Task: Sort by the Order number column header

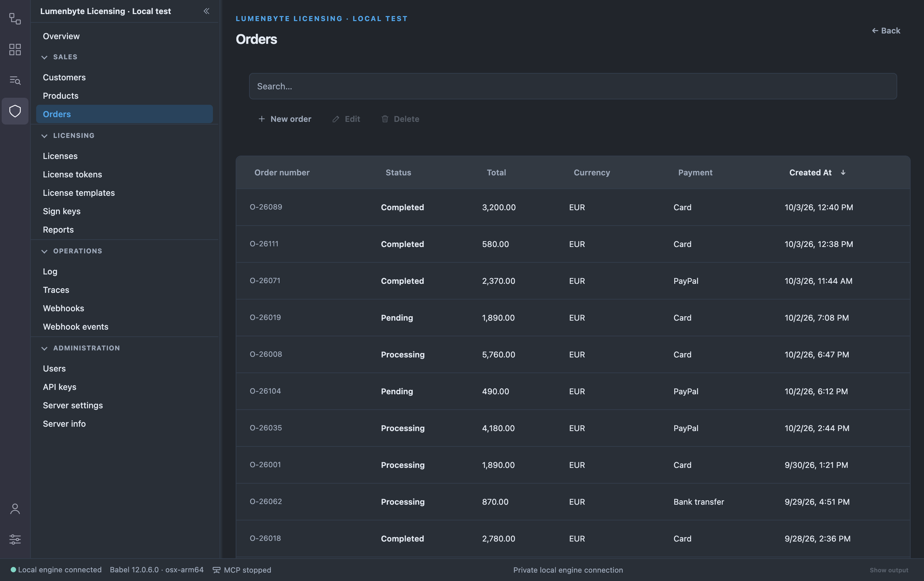Action: click(282, 173)
